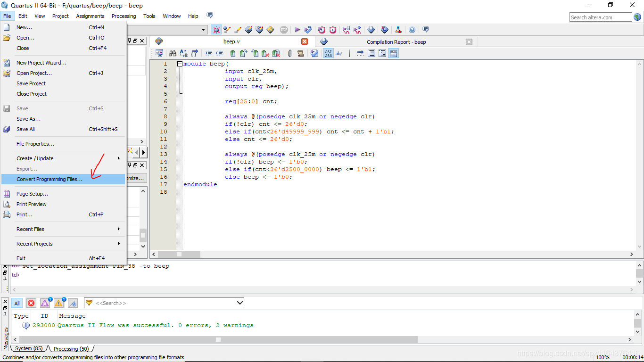Click the RTL simulation waveform icon
Viewport: 644px width, 362px height.
pos(347,30)
